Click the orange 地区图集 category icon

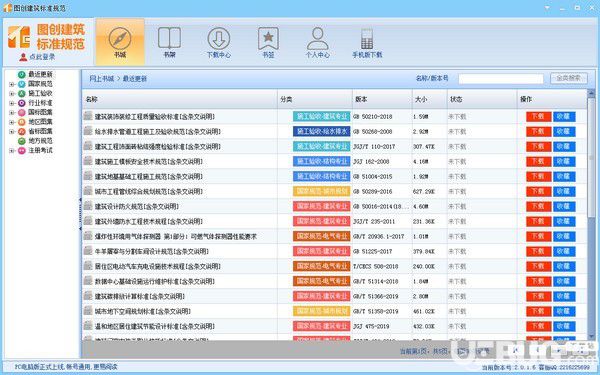coord(22,122)
